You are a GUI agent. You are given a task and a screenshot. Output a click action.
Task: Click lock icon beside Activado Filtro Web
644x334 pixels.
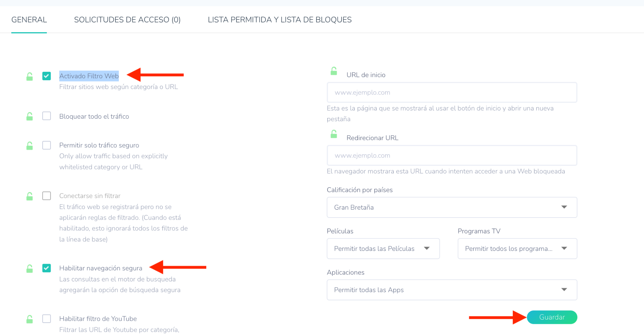click(30, 76)
